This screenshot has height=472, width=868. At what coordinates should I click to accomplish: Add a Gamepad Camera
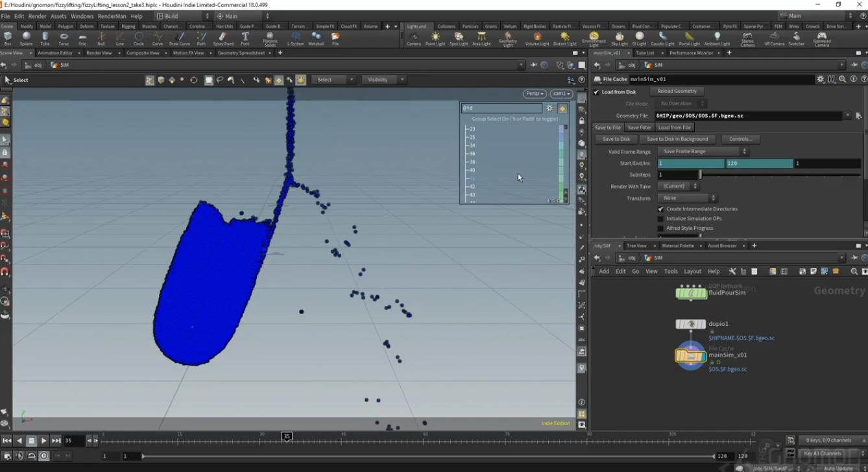822,40
